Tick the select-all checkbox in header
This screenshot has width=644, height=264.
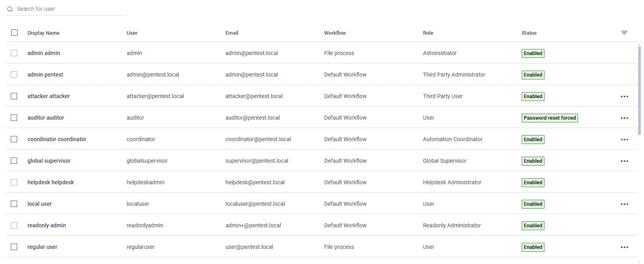[14, 33]
